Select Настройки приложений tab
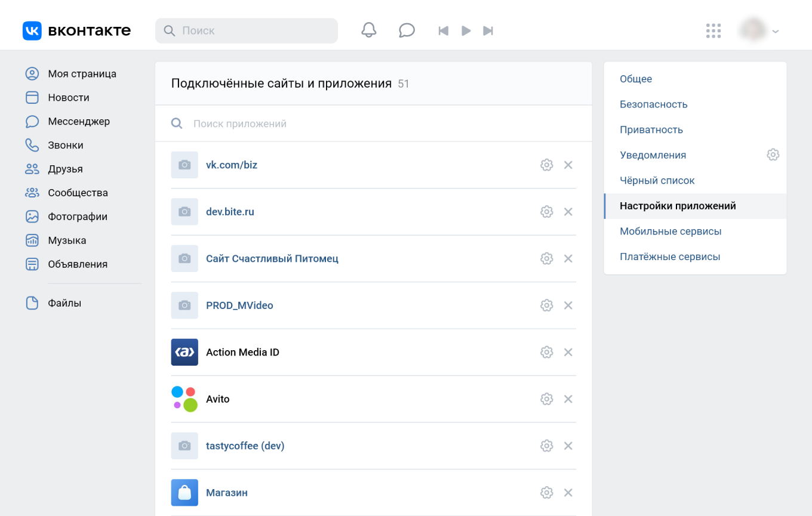The height and width of the screenshot is (516, 812). point(695,206)
